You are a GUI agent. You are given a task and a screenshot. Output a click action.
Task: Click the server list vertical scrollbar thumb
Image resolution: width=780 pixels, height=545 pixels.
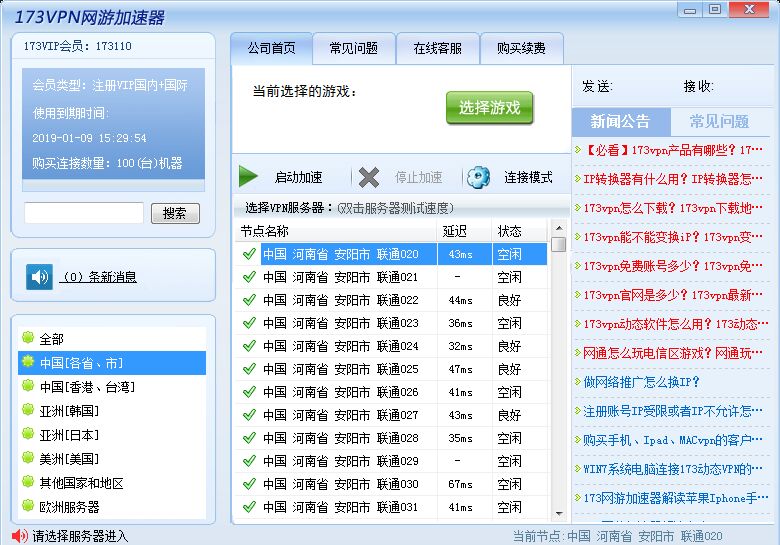[x=558, y=243]
